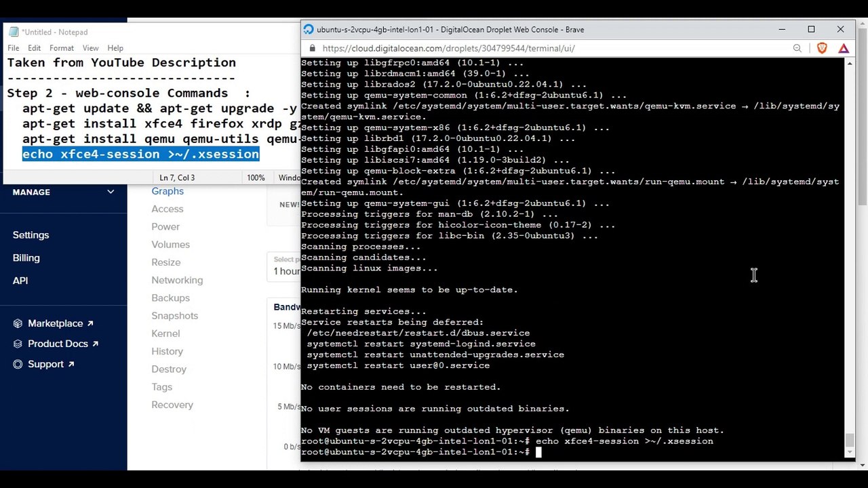The image size is (868, 488).
Task: Click the Marketplace icon in sidebar
Action: coord(18,323)
